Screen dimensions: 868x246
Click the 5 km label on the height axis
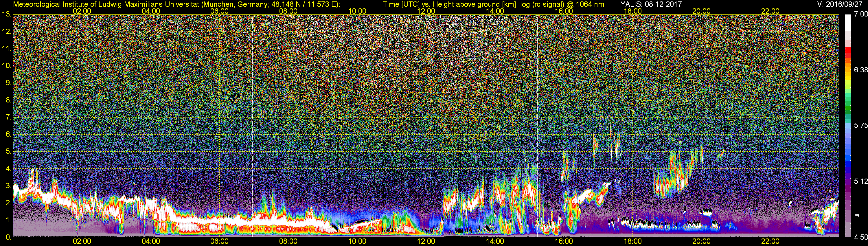tap(8, 151)
